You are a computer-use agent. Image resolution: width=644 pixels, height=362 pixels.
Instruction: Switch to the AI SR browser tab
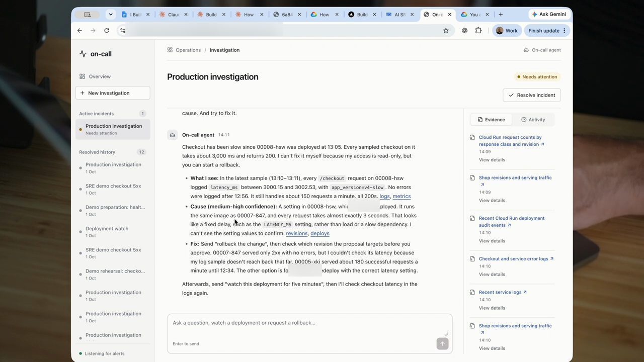tap(400, 15)
